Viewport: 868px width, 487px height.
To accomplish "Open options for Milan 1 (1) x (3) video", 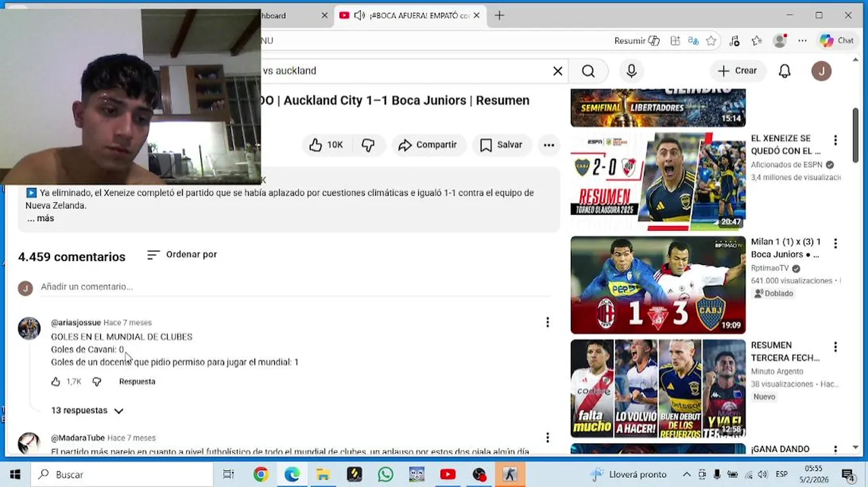I will click(836, 243).
